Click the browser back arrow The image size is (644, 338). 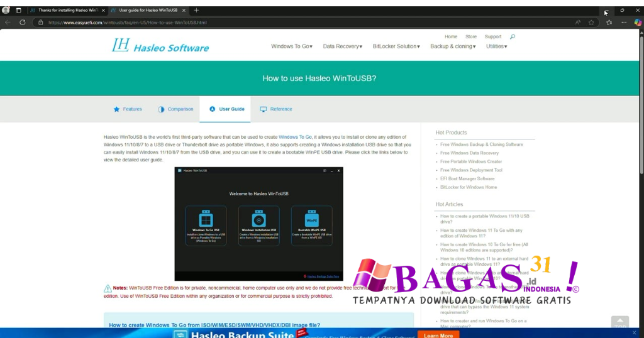click(8, 23)
